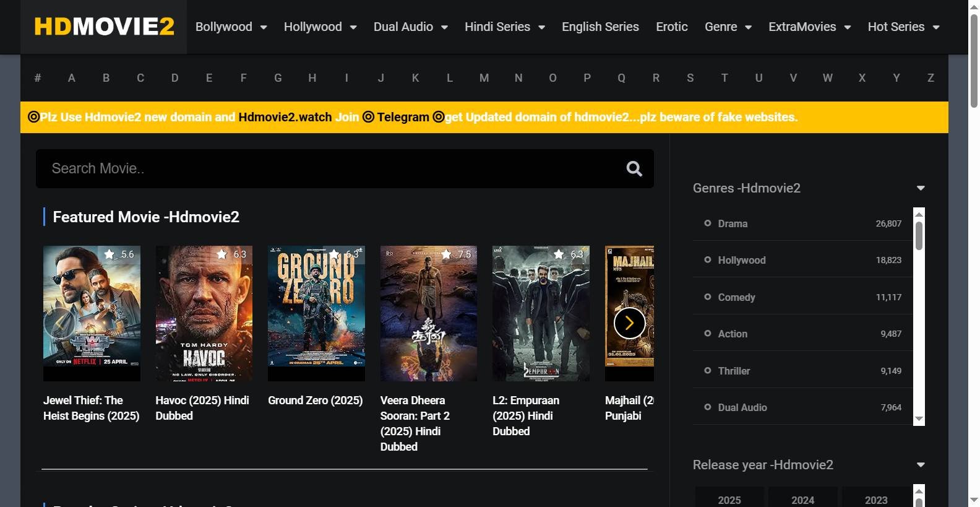Filter movies by letter H
Viewport: 980px width, 507px height.
(312, 78)
